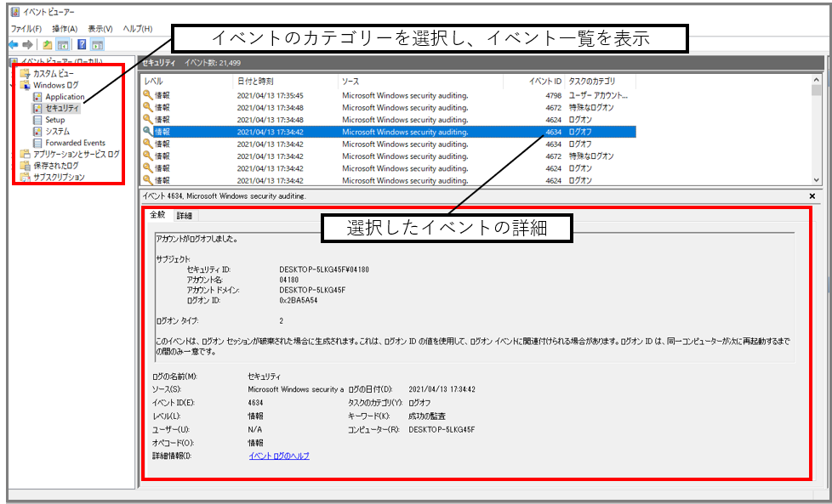The height and width of the screenshot is (504, 832).
Task: Open help with the blue question mark icon
Action: coord(83,44)
